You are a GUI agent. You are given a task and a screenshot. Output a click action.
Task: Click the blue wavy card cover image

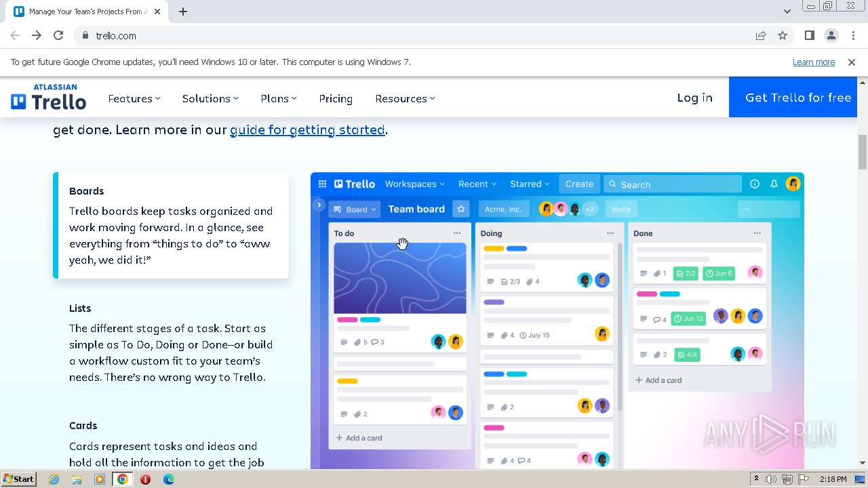[x=400, y=279]
